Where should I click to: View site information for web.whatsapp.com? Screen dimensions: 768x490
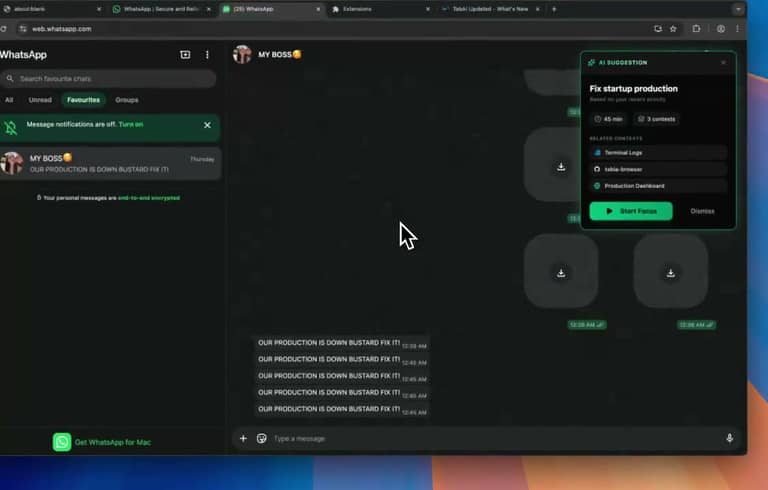coord(23,29)
